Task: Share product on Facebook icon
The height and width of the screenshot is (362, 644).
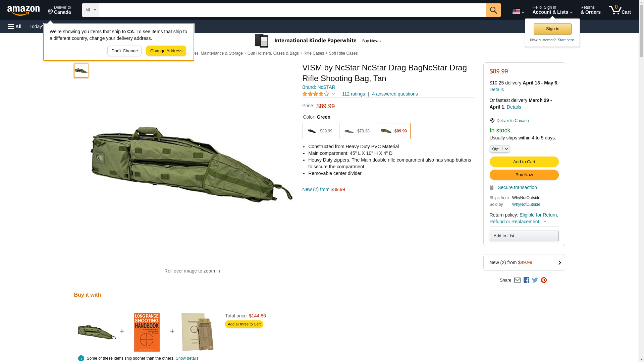Action: (x=526, y=280)
